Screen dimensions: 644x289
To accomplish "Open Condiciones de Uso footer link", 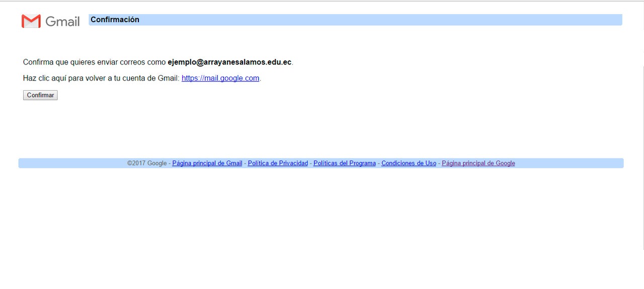I will [x=409, y=163].
